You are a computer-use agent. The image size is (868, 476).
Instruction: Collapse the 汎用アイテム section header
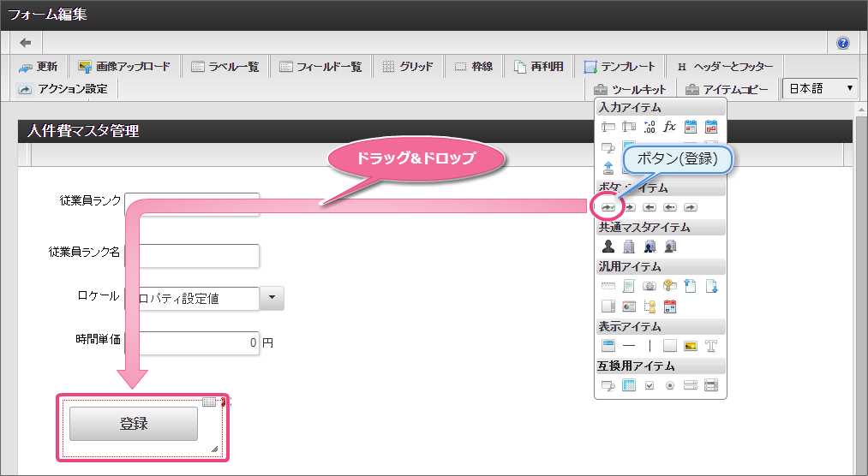[661, 266]
